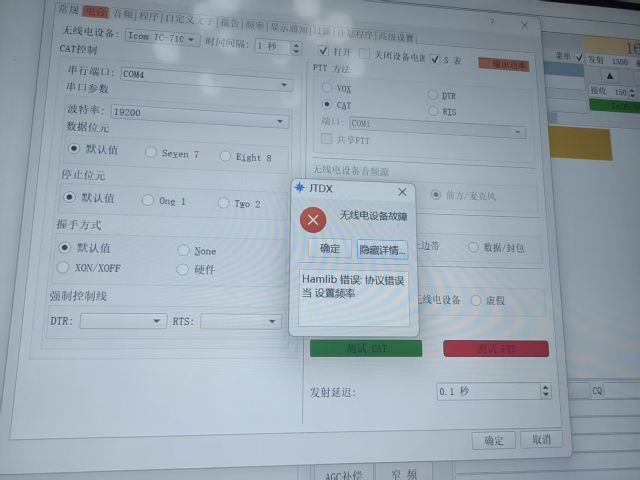Open the 波特率 19200 dropdown
This screenshot has width=640, height=480.
[x=200, y=116]
